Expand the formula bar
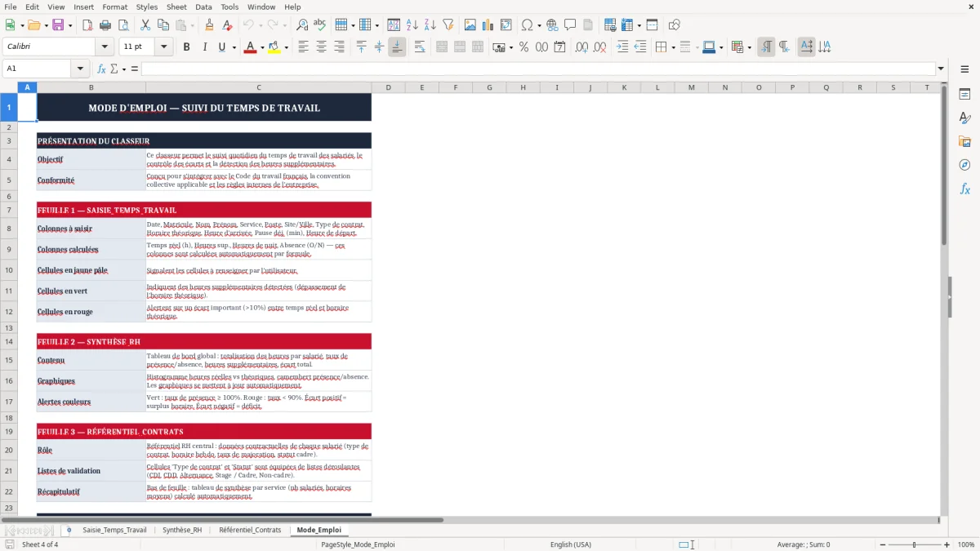The height and width of the screenshot is (551, 980). (941, 69)
